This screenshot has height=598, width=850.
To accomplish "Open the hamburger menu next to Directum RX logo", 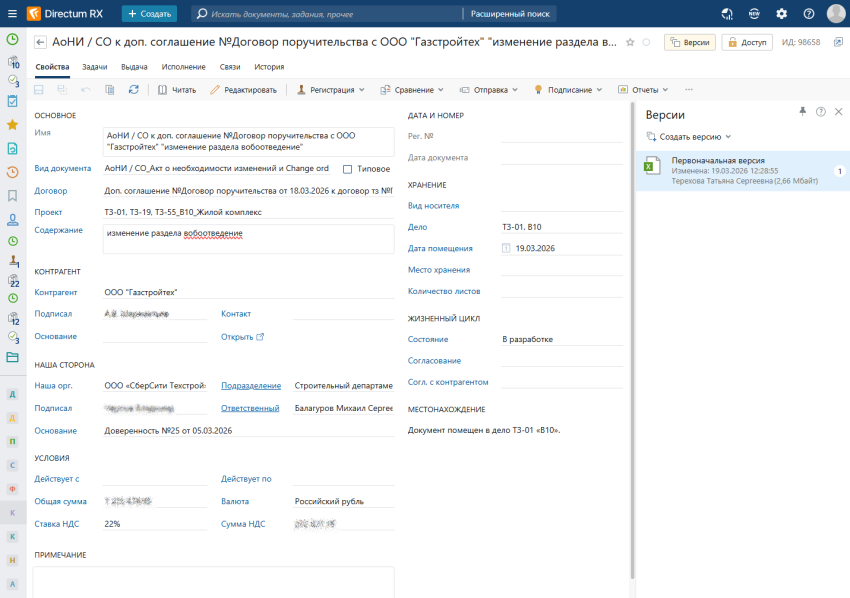I will point(12,14).
